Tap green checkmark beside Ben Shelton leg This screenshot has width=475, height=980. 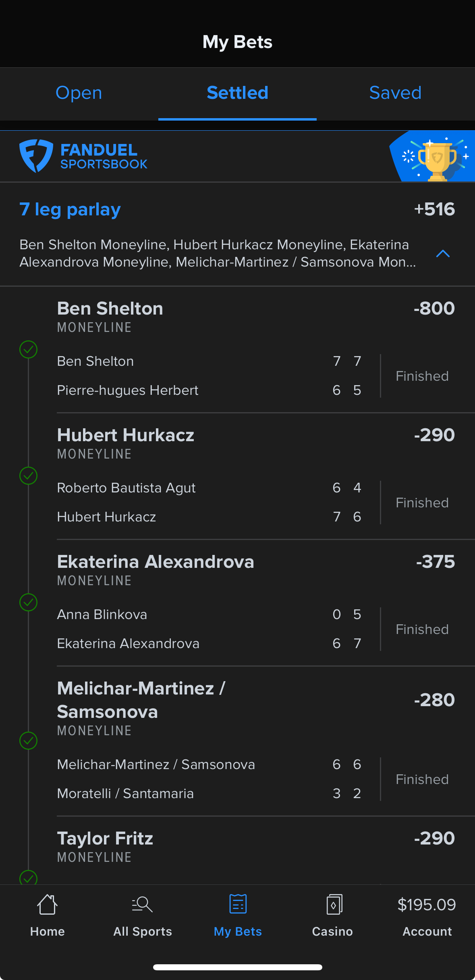point(29,349)
